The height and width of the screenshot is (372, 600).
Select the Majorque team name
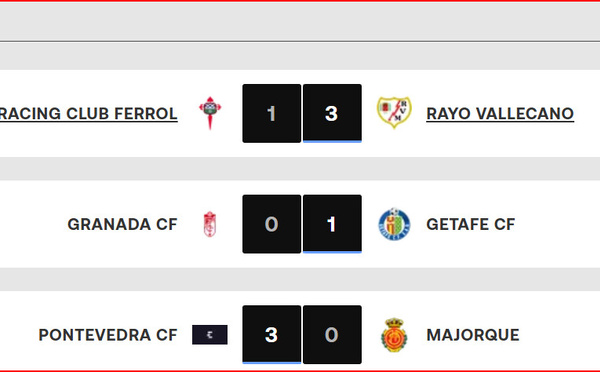click(473, 335)
